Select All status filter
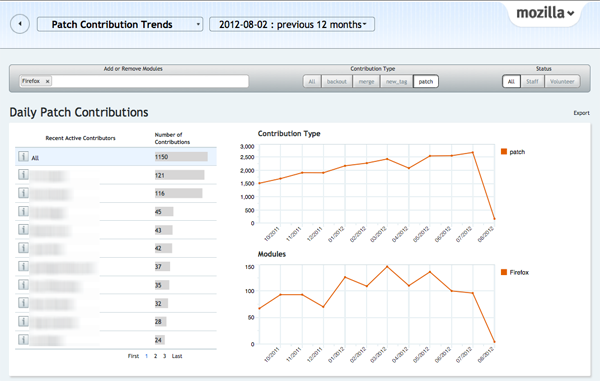Screen dimensions: 600x381 point(511,81)
